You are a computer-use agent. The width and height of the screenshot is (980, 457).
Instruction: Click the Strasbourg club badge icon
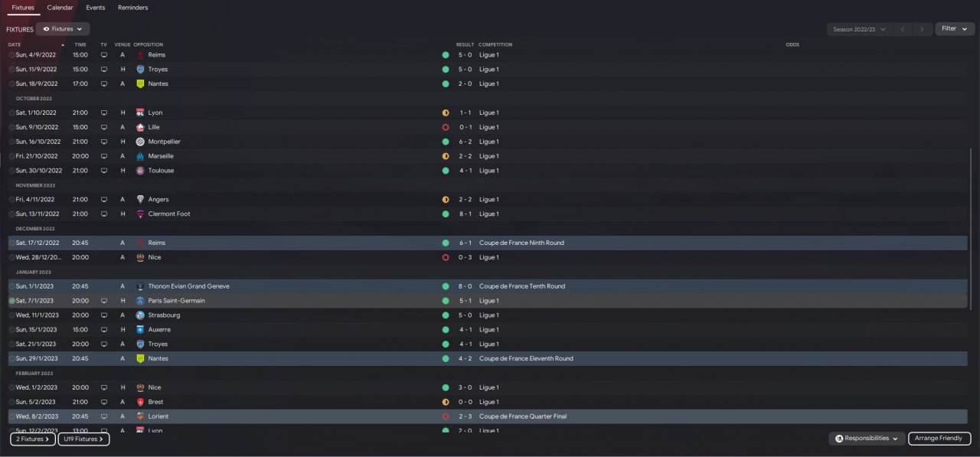pyautogui.click(x=140, y=315)
